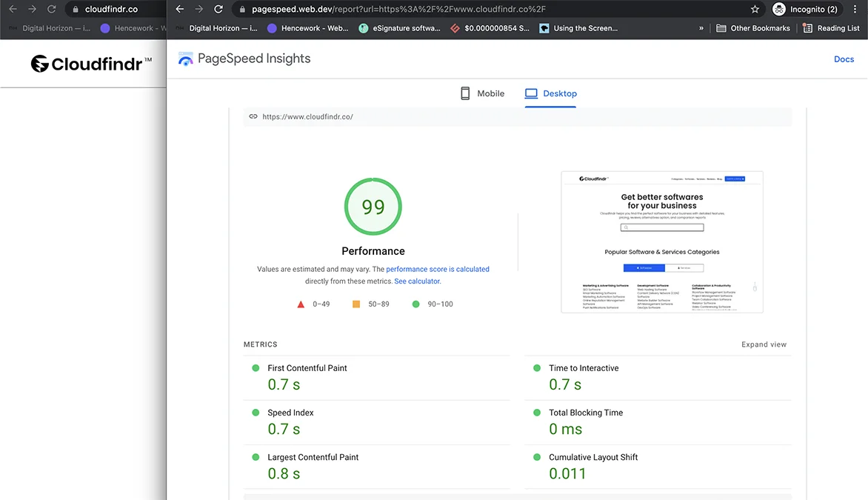
Task: Reload the PageSpeed Insights page
Action: click(x=218, y=9)
